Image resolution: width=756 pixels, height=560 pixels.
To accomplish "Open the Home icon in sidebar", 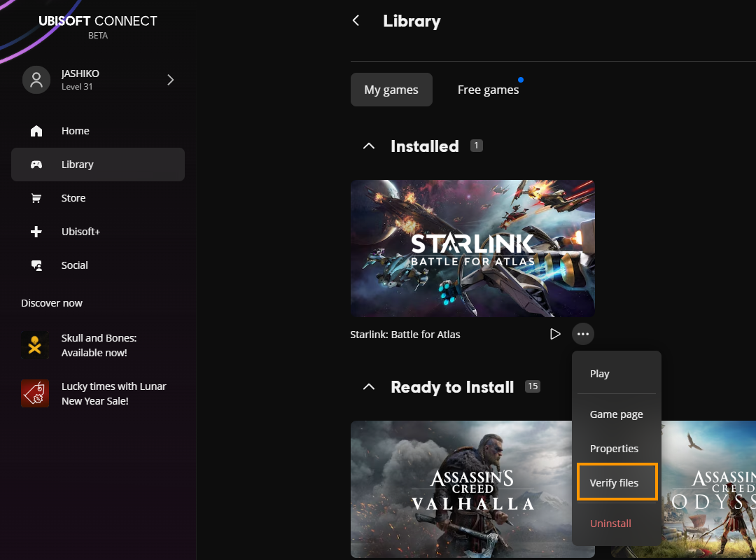I will coord(36,131).
